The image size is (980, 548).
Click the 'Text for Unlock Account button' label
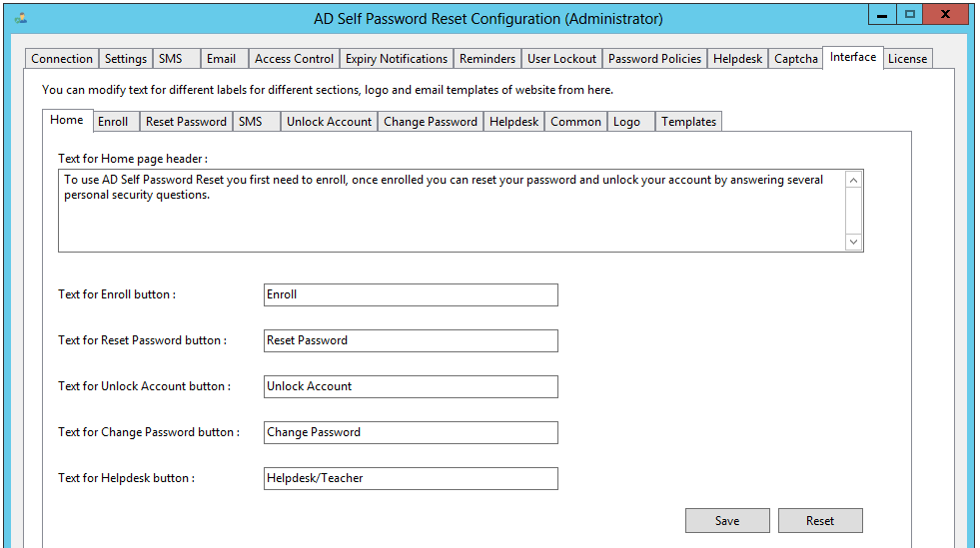[145, 385]
